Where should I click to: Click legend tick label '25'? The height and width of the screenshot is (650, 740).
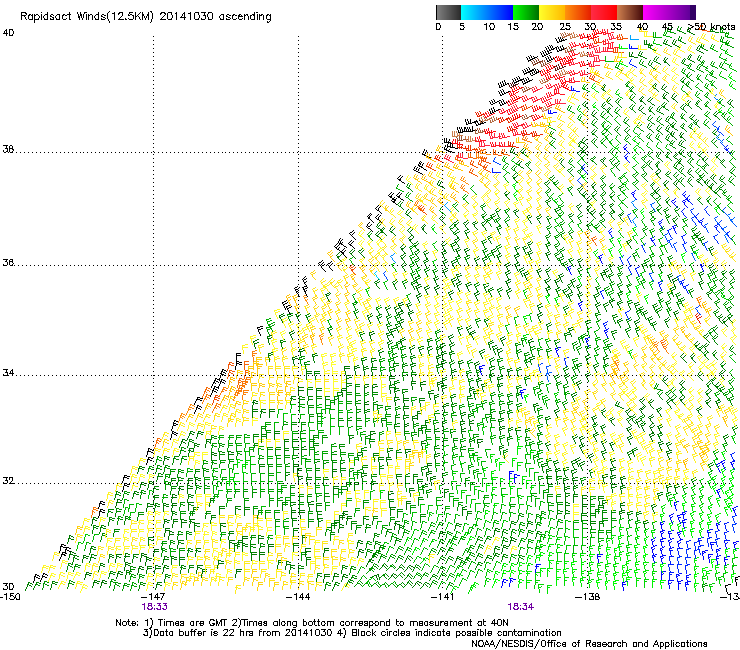[x=565, y=27]
